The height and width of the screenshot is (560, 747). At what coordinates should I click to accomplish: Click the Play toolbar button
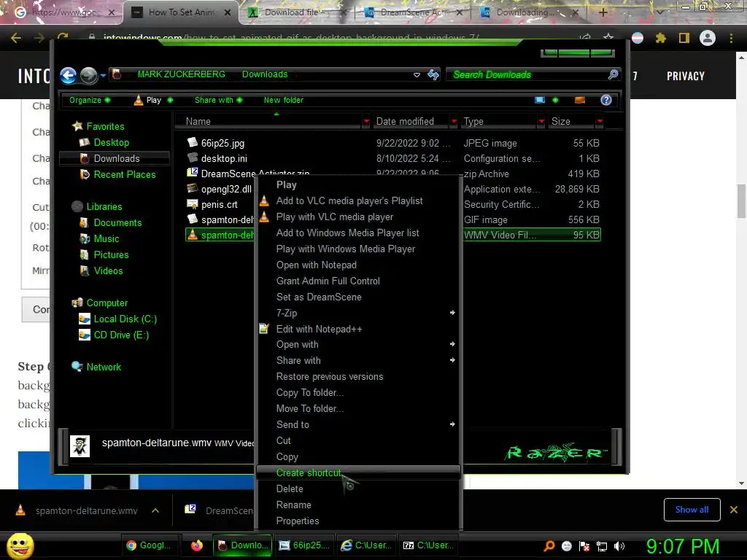(x=153, y=100)
